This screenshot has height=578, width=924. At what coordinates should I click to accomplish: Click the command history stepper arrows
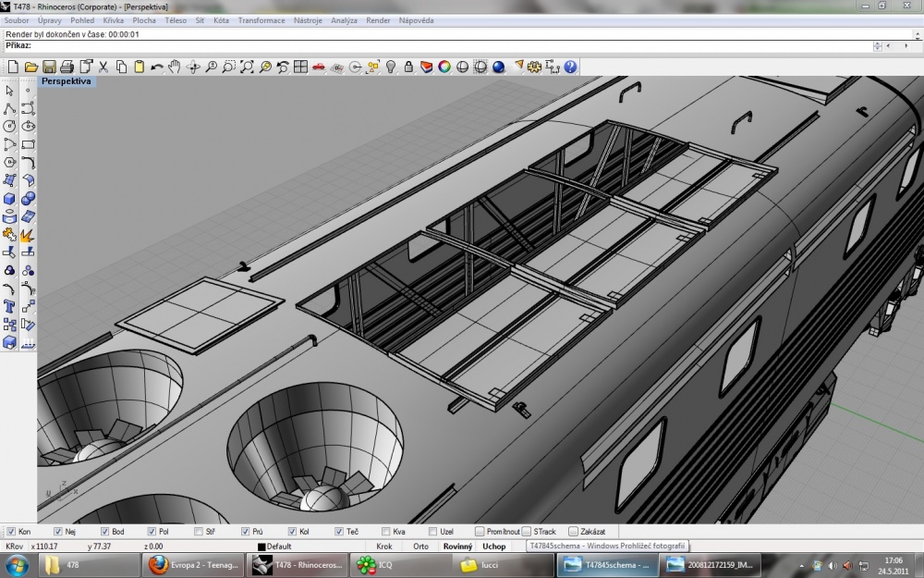(x=878, y=46)
